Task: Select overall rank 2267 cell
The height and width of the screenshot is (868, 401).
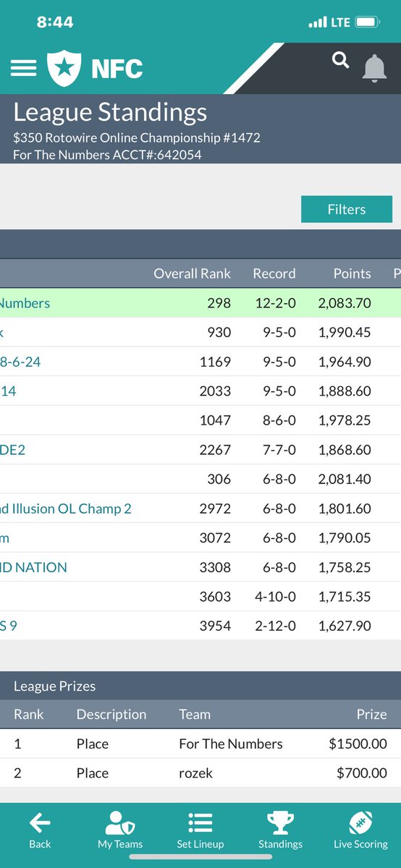Action: tap(215, 450)
